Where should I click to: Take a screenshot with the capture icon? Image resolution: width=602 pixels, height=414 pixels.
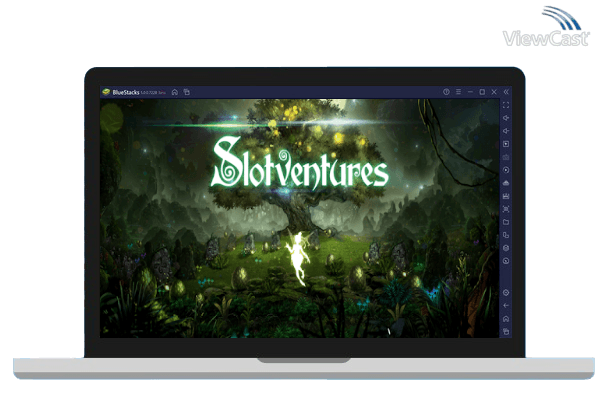(x=506, y=209)
